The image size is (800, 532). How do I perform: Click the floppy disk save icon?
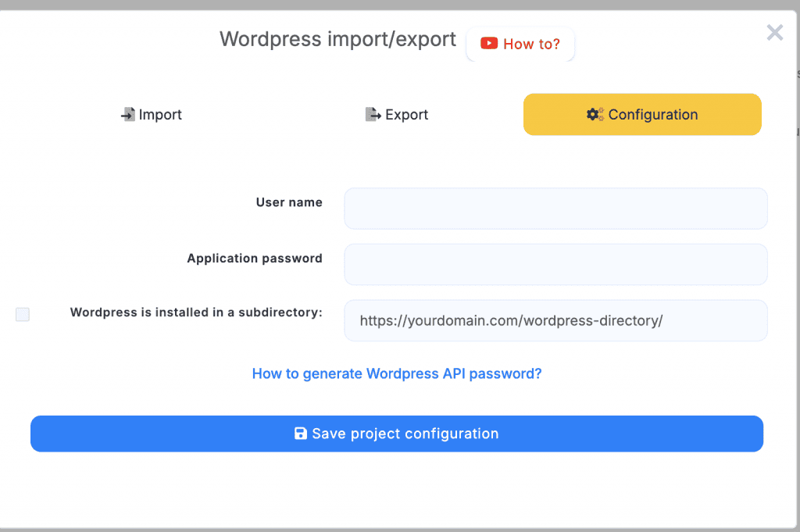[x=301, y=433]
